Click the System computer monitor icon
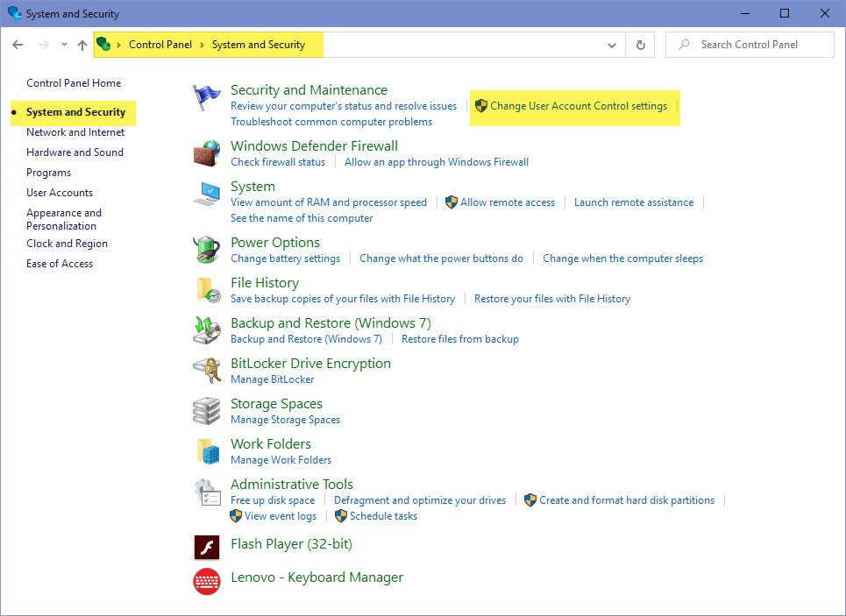 click(207, 194)
